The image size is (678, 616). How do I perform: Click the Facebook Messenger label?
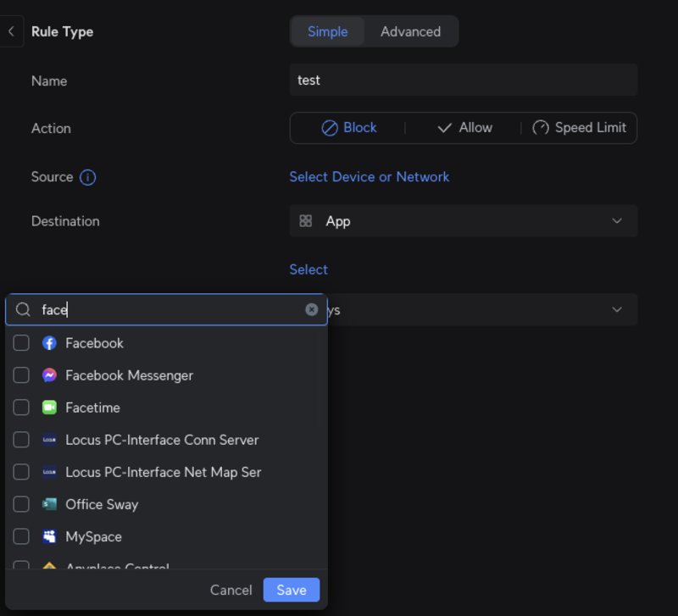coord(130,375)
